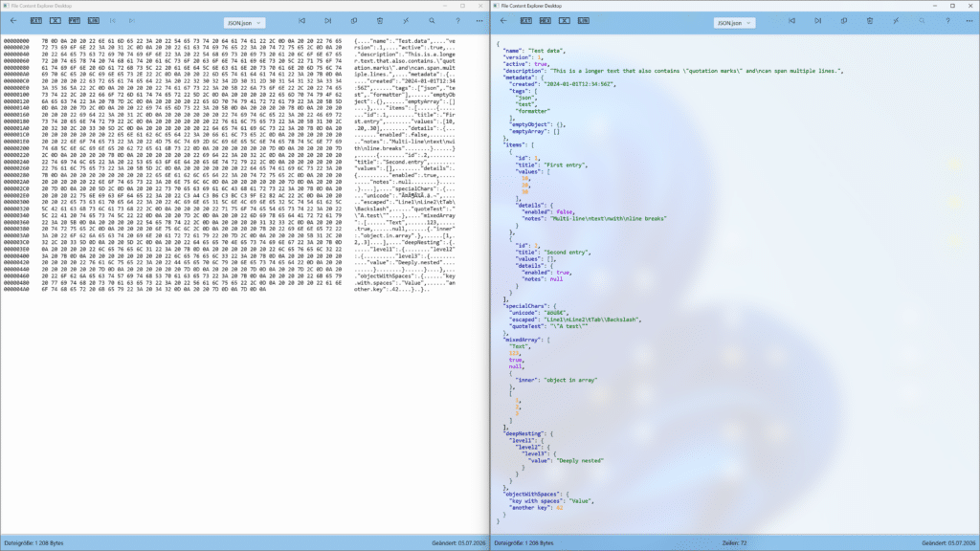Viewport: 980px width, 551px height.
Task: Click the pin icon in left window toolbar
Action: [x=406, y=21]
